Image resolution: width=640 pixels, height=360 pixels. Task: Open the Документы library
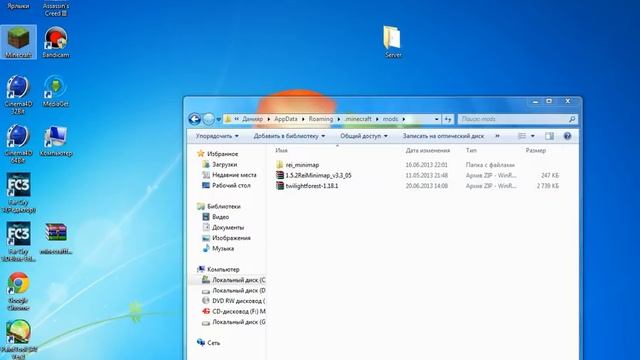coord(228,227)
